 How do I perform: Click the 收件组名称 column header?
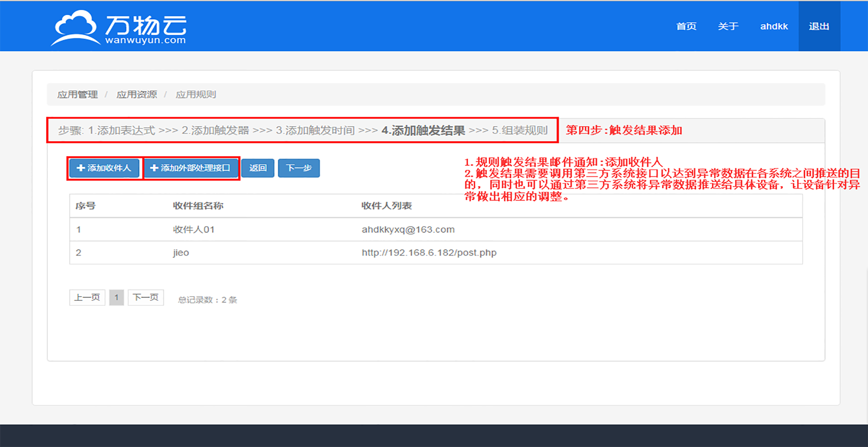pos(198,206)
